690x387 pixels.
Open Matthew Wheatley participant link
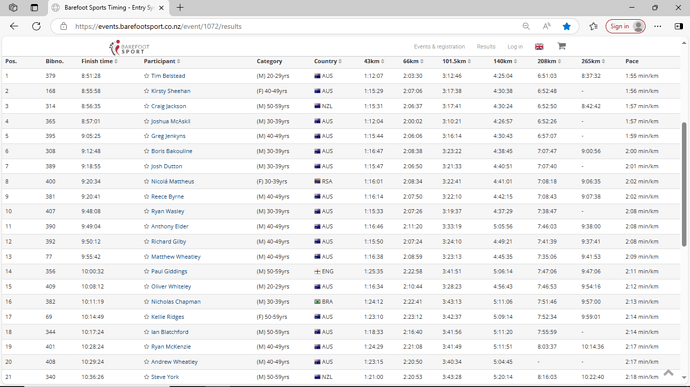pos(176,257)
